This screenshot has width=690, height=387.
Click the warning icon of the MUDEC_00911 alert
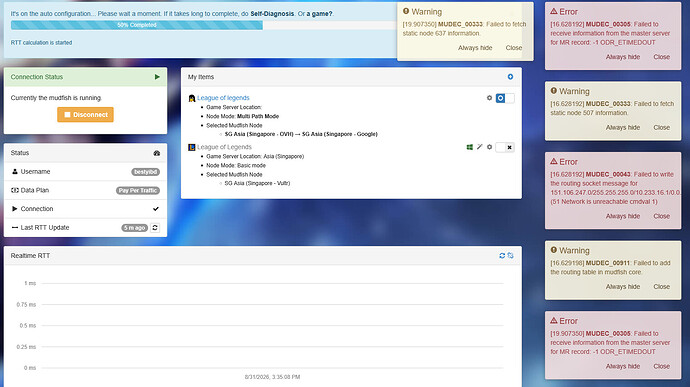pos(554,250)
